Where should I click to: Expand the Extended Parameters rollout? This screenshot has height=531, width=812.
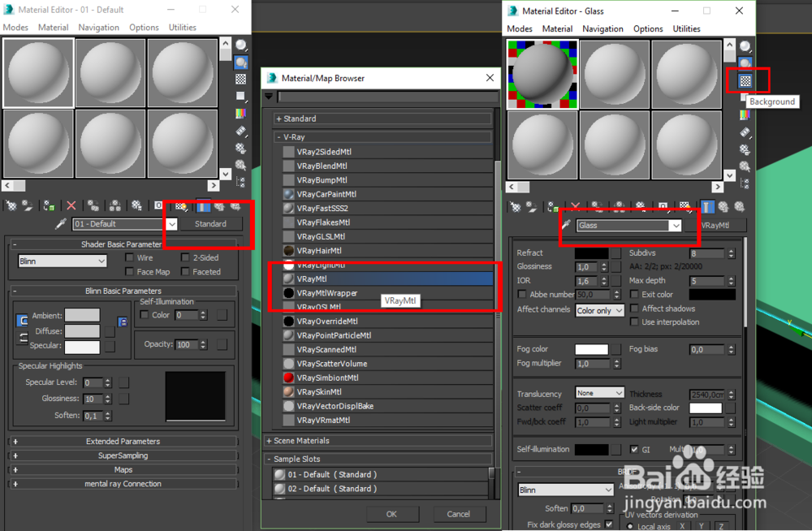(x=123, y=442)
